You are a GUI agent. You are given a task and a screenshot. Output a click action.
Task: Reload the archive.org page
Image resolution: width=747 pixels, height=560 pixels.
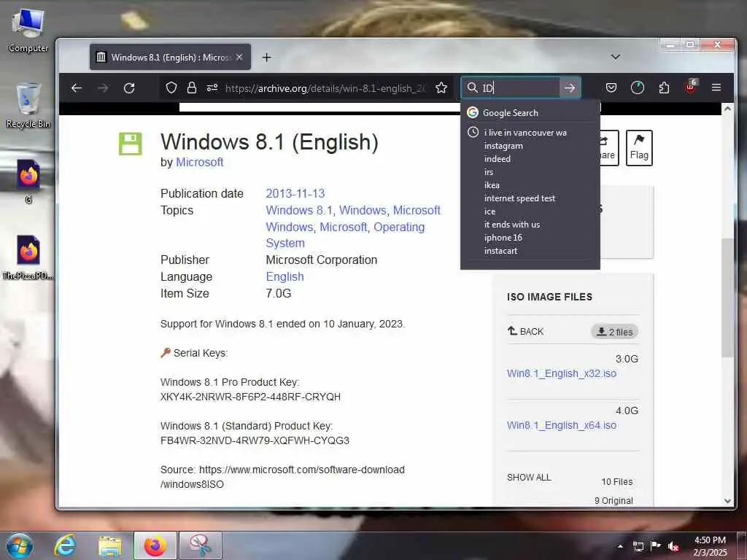[129, 88]
